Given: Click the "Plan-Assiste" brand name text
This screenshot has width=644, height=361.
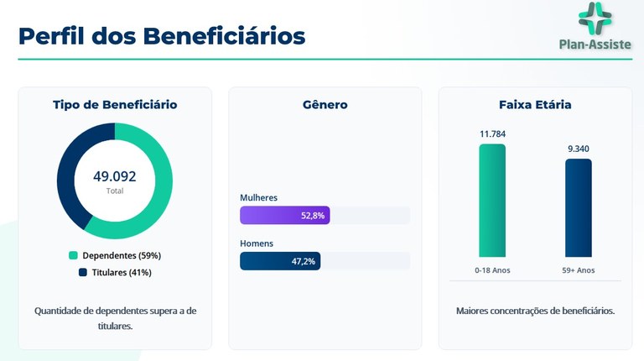Looking at the screenshot, I should coord(595,45).
